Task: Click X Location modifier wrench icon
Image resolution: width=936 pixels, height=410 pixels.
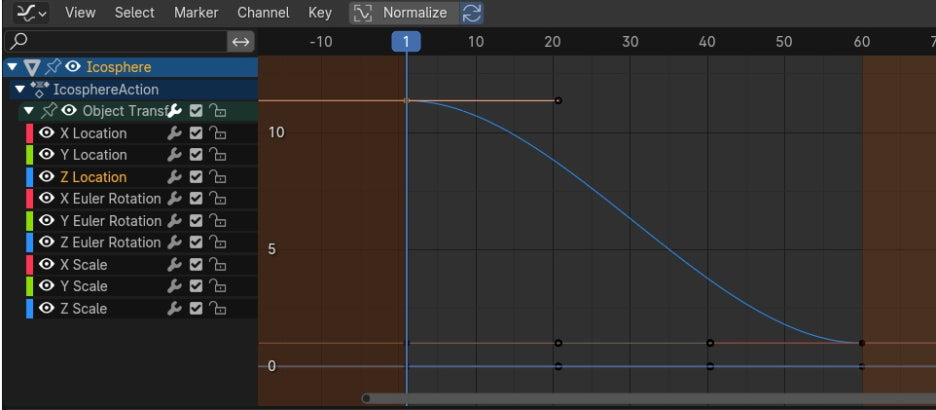Action: (174, 133)
